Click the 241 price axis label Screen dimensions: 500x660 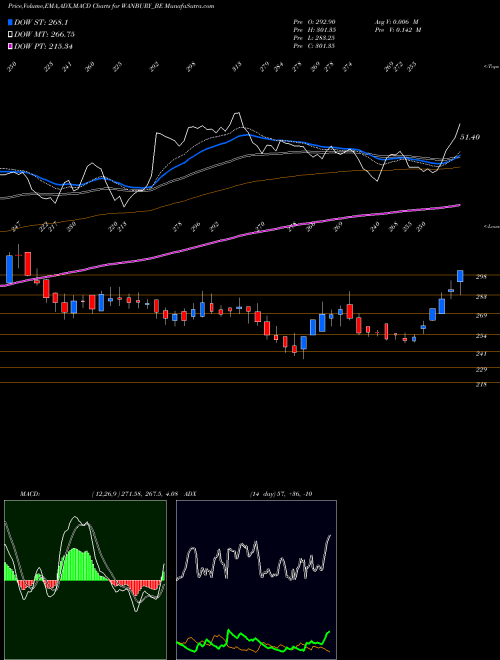tap(481, 354)
